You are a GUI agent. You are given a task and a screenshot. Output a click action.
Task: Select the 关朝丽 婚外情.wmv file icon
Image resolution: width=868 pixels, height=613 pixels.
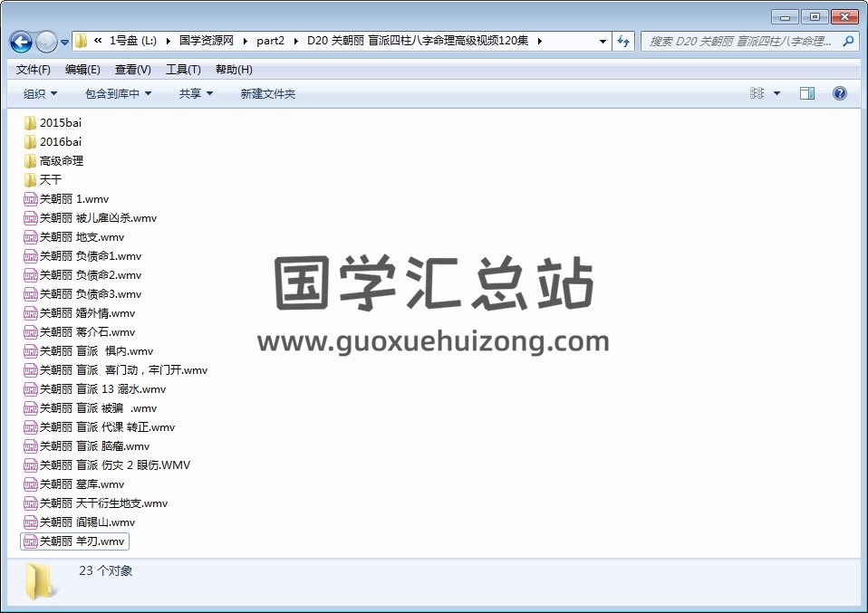(31, 313)
